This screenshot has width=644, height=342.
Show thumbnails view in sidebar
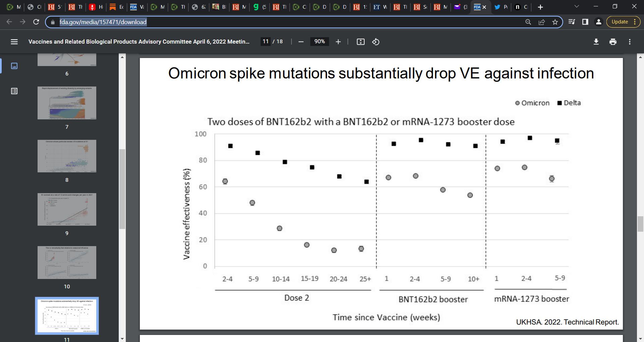tap(14, 66)
